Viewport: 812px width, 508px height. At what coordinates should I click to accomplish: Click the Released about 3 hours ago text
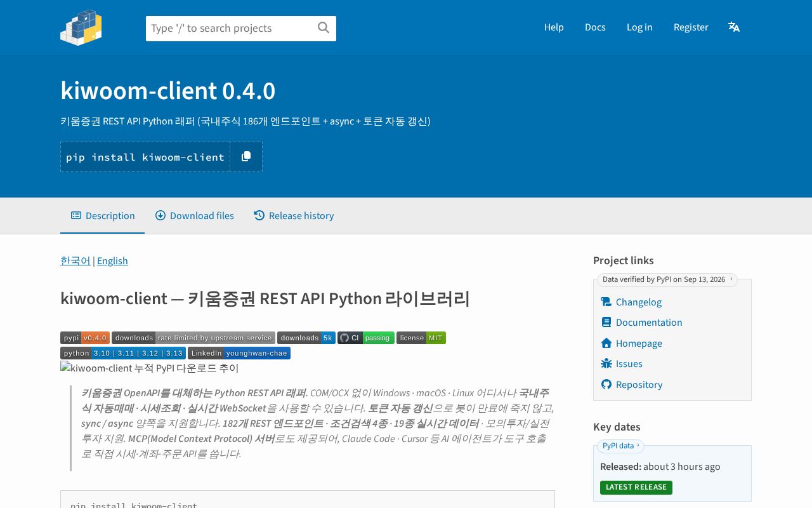660,467
